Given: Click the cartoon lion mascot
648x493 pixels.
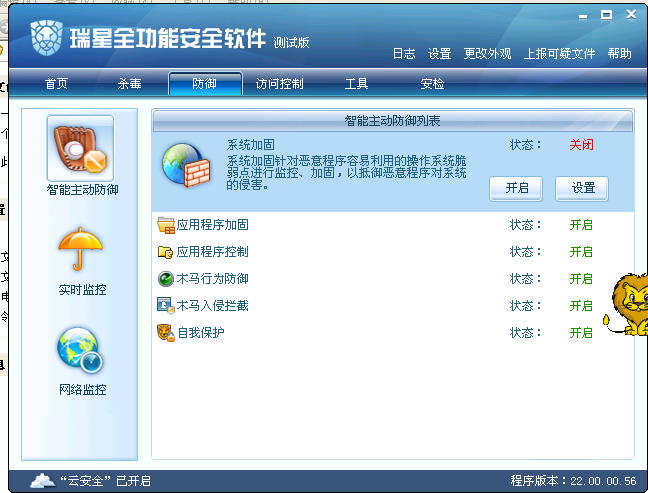Looking at the screenshot, I should click(x=626, y=304).
